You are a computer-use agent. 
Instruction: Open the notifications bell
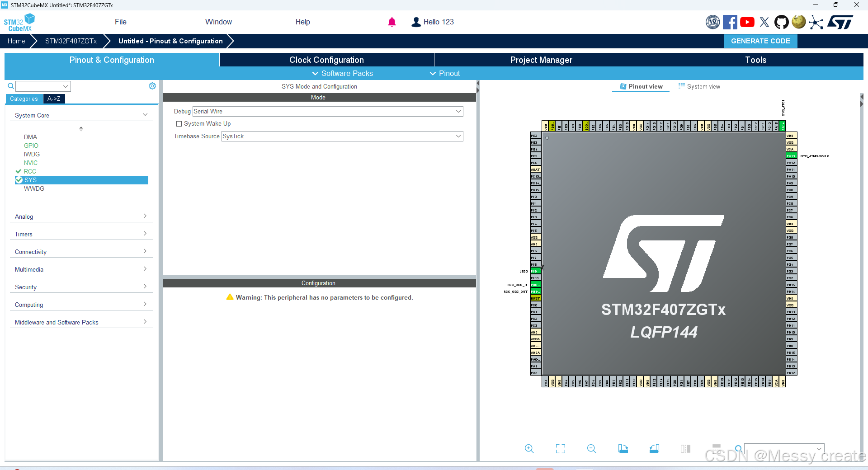tap(392, 22)
